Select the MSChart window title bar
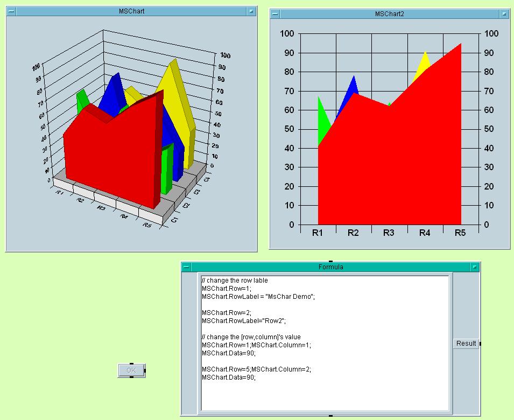Viewport: 514px width, 420px height. (x=131, y=11)
